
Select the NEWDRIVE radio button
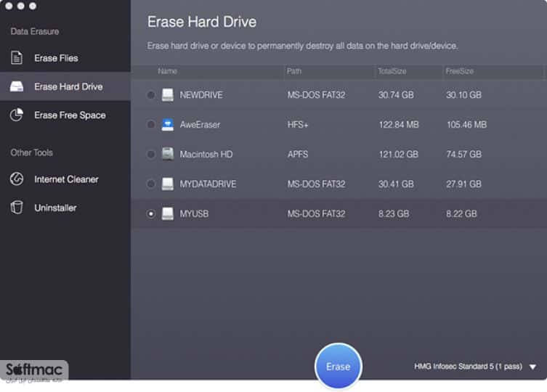pos(150,95)
